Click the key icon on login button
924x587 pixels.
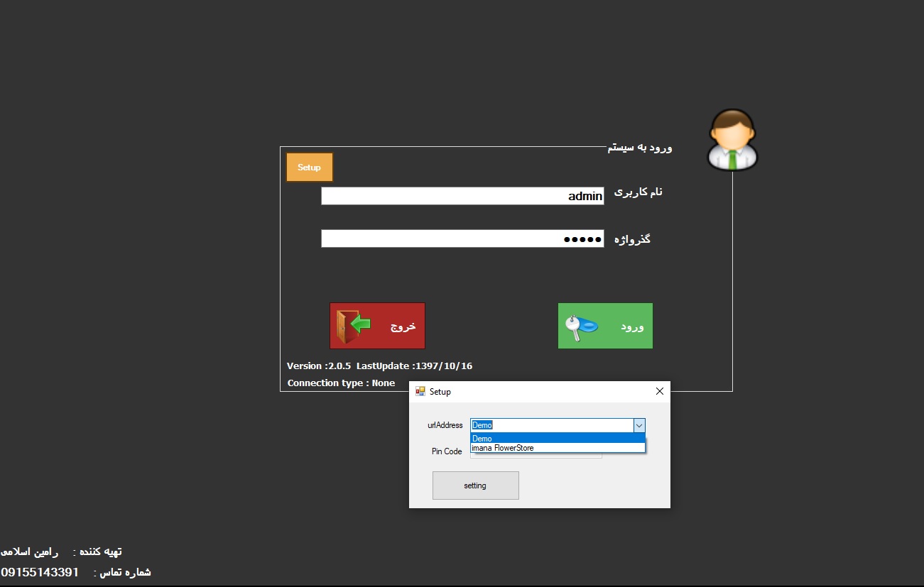[582, 327]
